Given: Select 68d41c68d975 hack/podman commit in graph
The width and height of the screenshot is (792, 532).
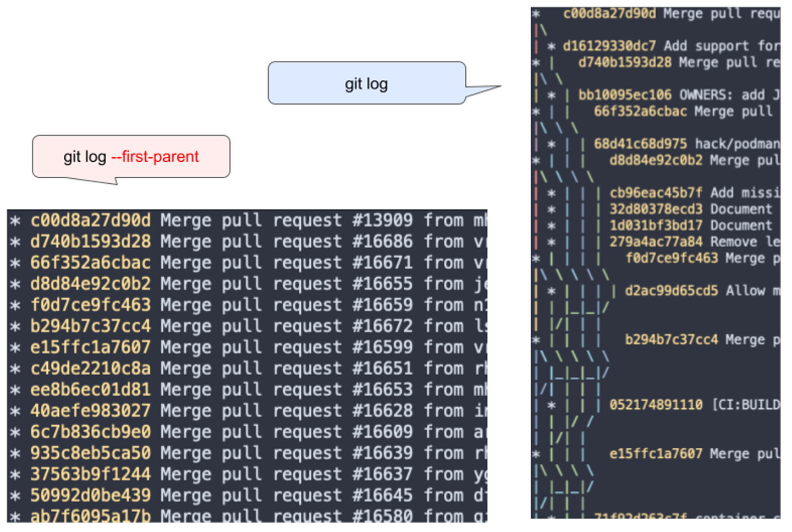Looking at the screenshot, I should 686,144.
